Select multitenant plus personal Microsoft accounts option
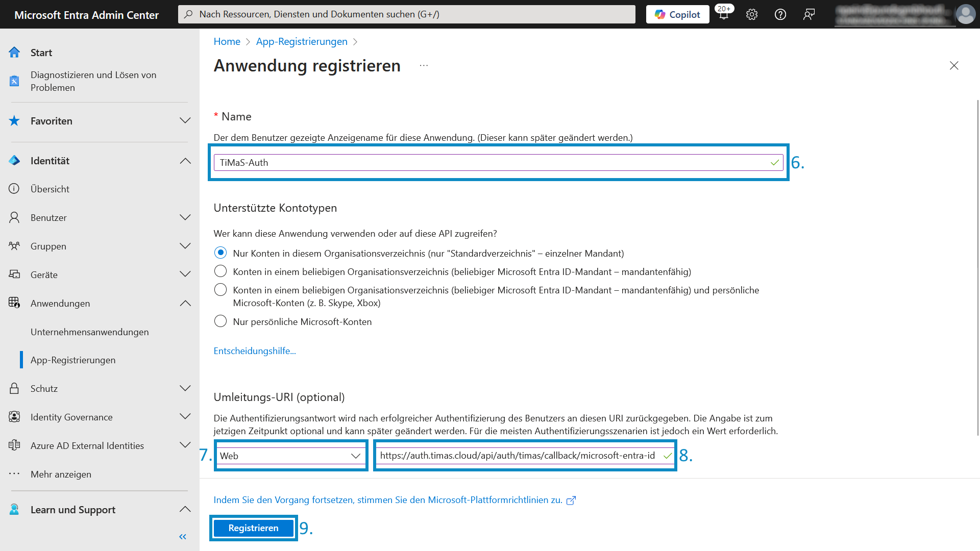 click(x=220, y=290)
